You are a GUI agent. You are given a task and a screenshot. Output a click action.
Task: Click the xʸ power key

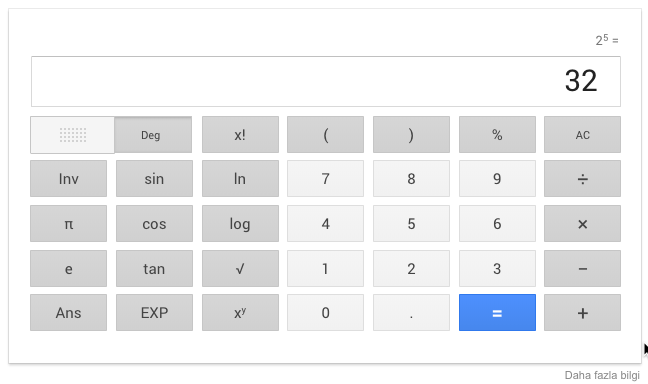[x=240, y=312]
